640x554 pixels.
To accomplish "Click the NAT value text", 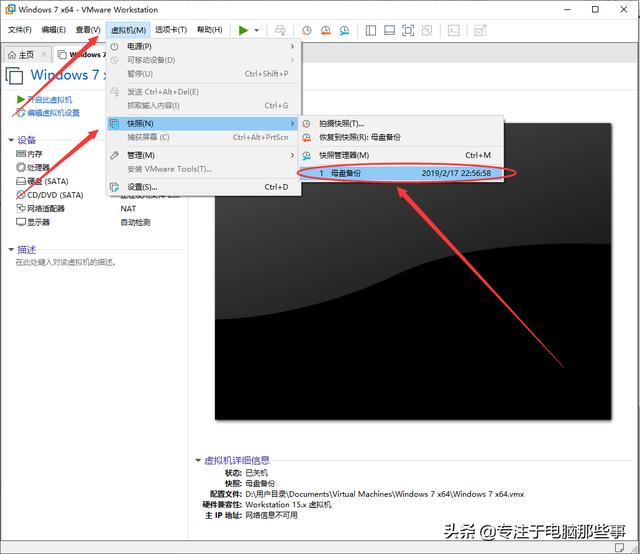I will (128, 209).
